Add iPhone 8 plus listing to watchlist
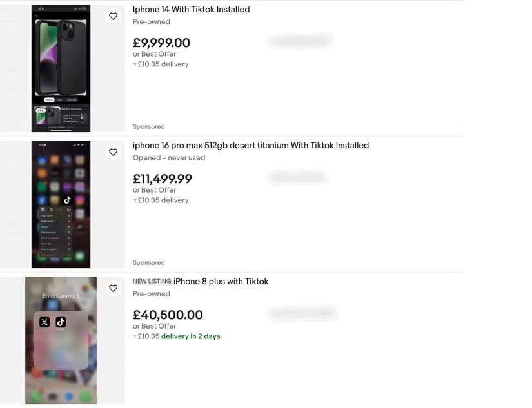Viewport: 532px width, 408px height. [x=113, y=288]
